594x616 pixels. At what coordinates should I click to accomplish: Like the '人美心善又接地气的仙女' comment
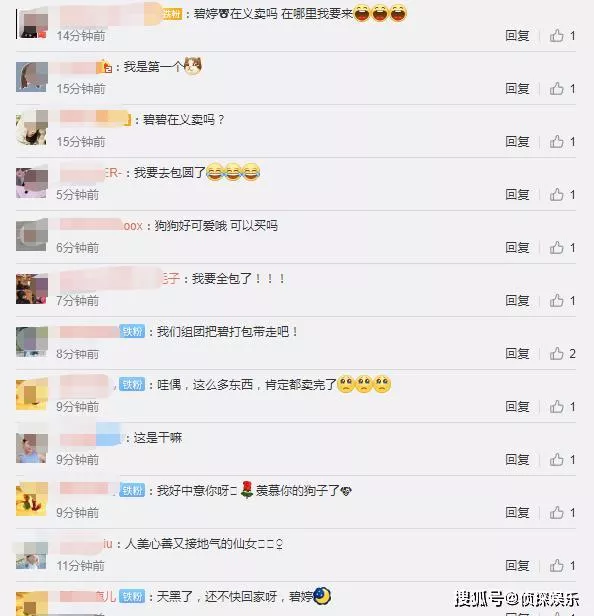[x=557, y=566]
